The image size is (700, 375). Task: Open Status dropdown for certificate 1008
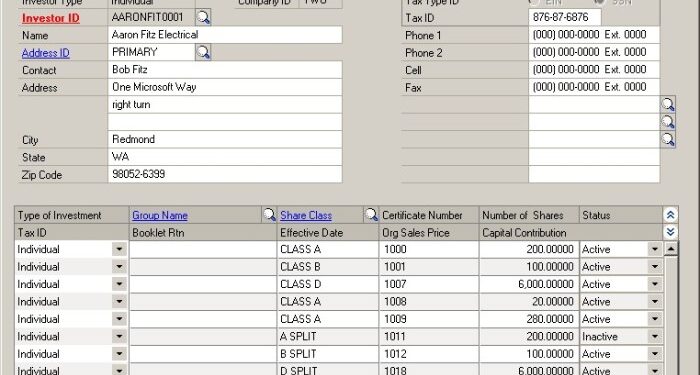[655, 301]
